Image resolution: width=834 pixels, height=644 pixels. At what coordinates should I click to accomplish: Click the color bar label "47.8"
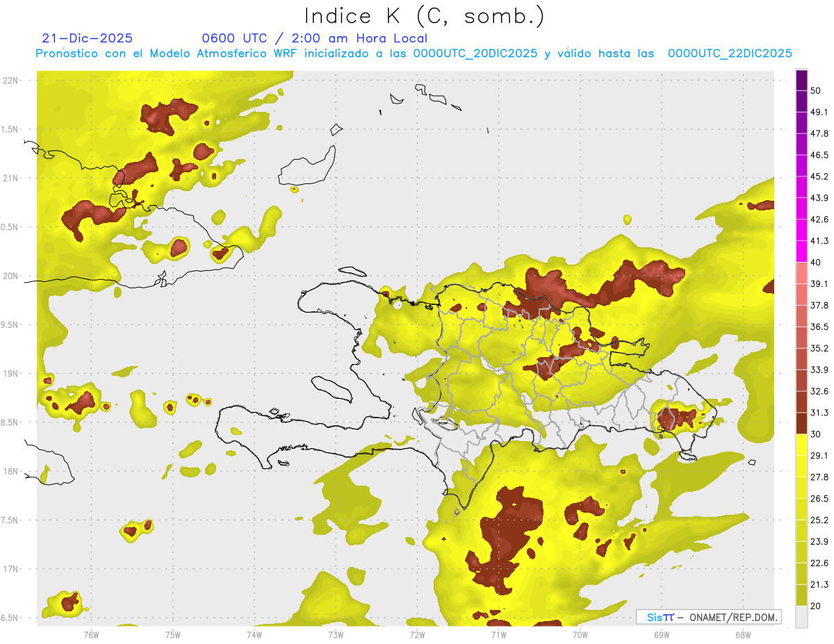pos(819,133)
